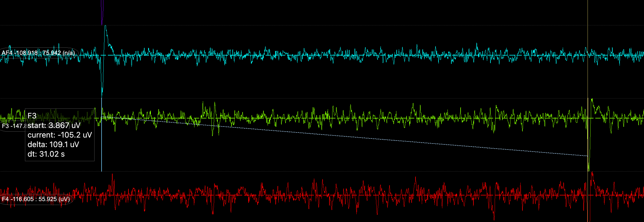Click the yellow cursor segment in F3 lane

point(588,107)
